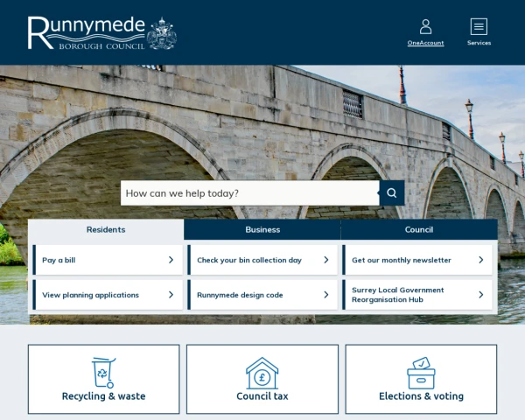The width and height of the screenshot is (525, 420).
Task: Click the chevron beside Pay a bill
Action: pyautogui.click(x=171, y=260)
